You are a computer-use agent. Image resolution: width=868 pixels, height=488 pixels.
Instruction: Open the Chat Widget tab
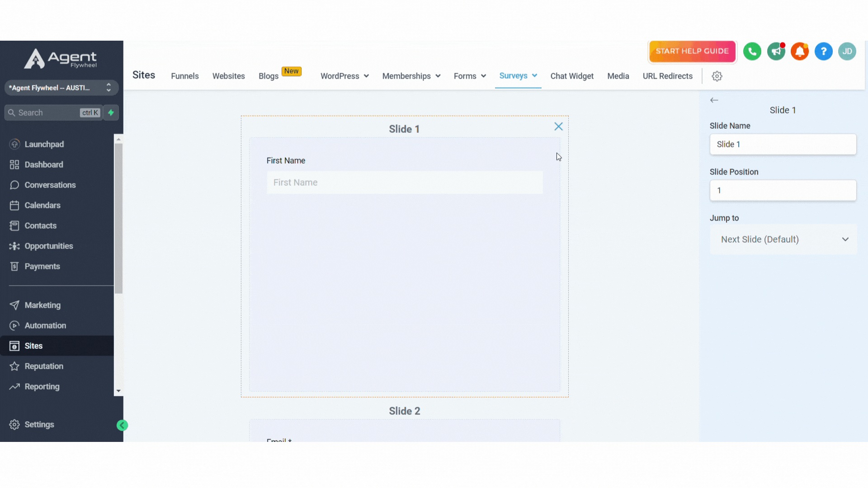coord(572,76)
